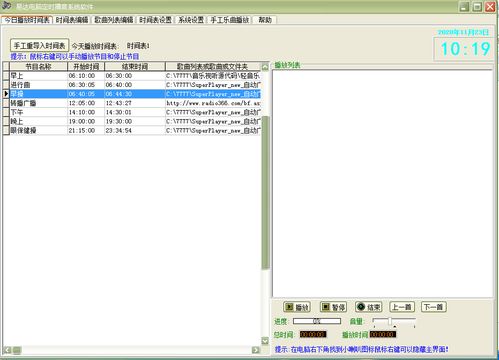Open the 系统设置 tab
This screenshot has height=360, width=499.
[191, 20]
